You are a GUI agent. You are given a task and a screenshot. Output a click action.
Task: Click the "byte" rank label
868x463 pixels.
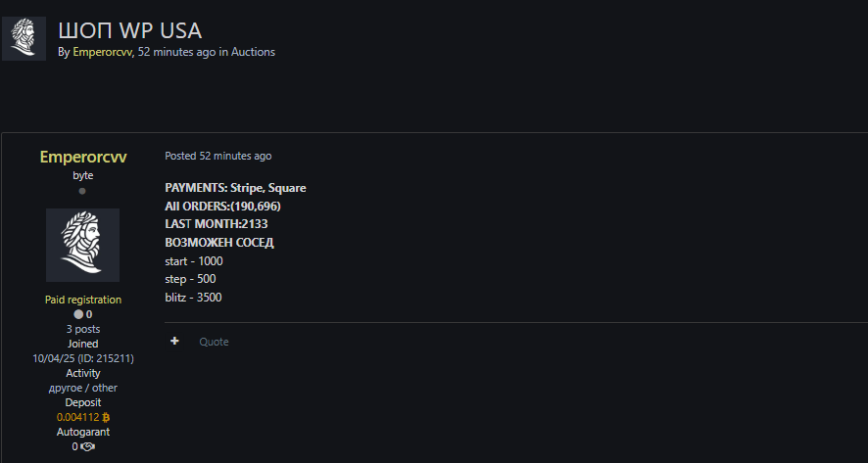(82, 175)
